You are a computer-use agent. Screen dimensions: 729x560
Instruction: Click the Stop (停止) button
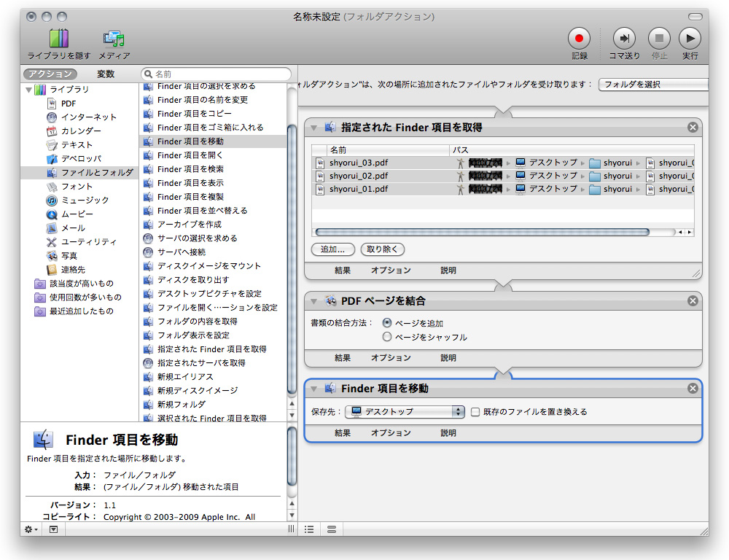pyautogui.click(x=659, y=39)
